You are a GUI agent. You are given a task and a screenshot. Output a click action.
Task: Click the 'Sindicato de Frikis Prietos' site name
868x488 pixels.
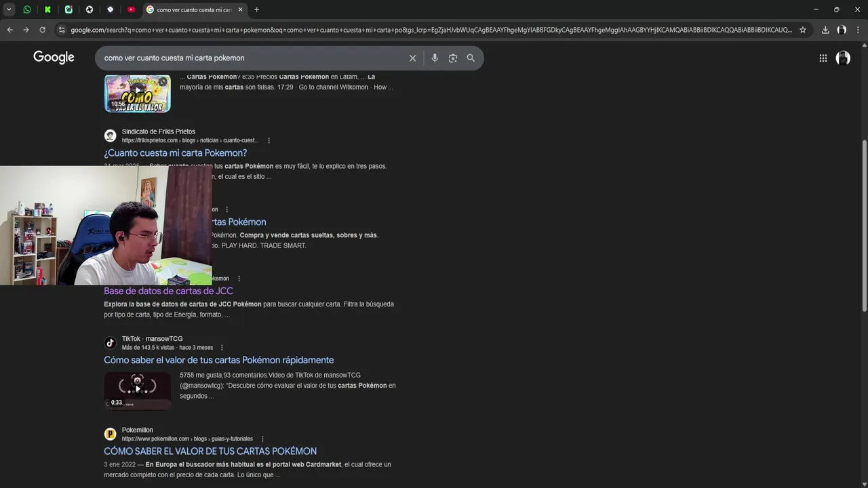pos(159,131)
